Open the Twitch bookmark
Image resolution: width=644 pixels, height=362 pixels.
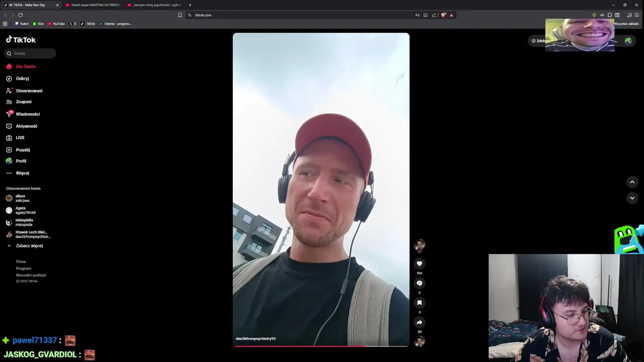(22, 24)
